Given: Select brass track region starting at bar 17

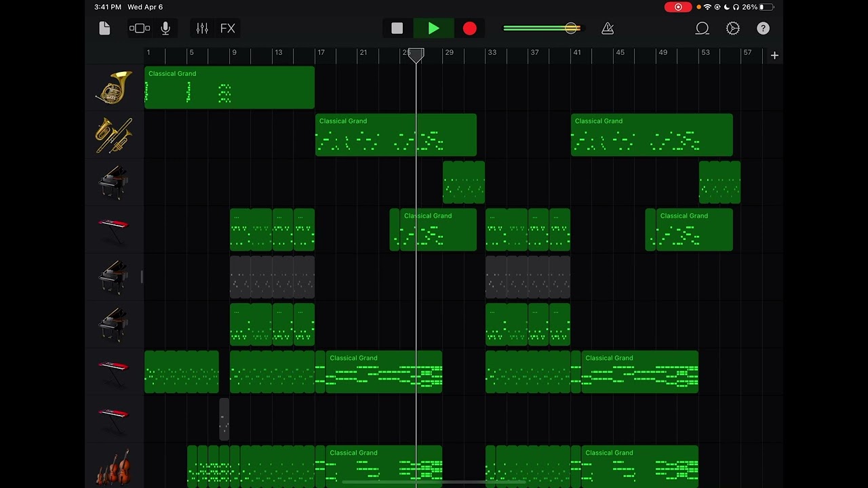Looking at the screenshot, I should [x=396, y=135].
